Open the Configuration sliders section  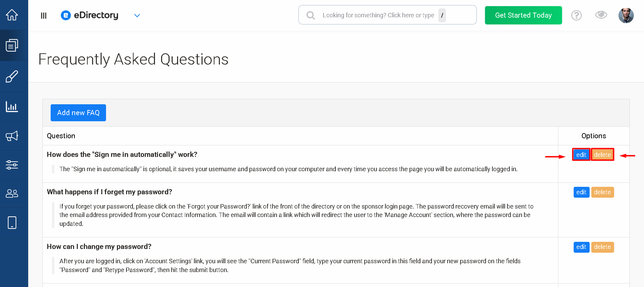coord(12,165)
